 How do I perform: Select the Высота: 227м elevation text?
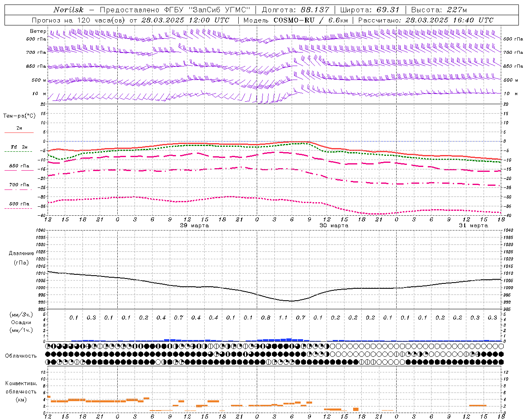click(439, 10)
